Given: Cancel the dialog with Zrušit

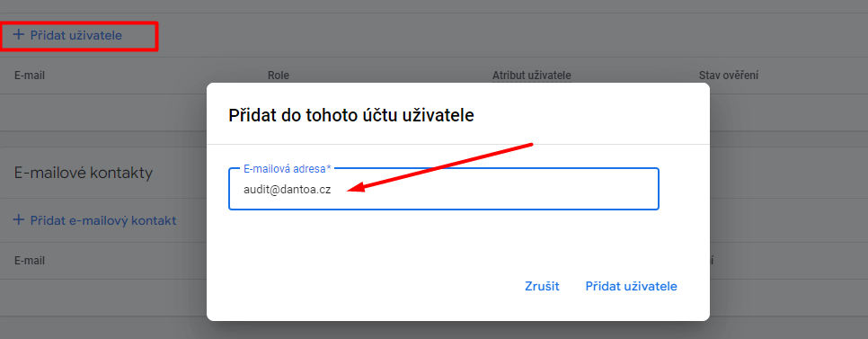Looking at the screenshot, I should (542, 286).
